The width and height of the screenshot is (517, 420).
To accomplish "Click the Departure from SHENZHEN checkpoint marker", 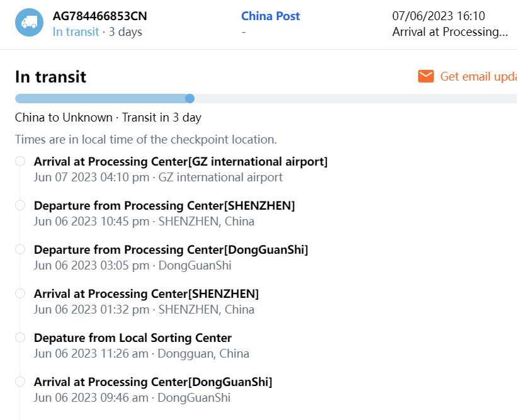I will (20, 205).
